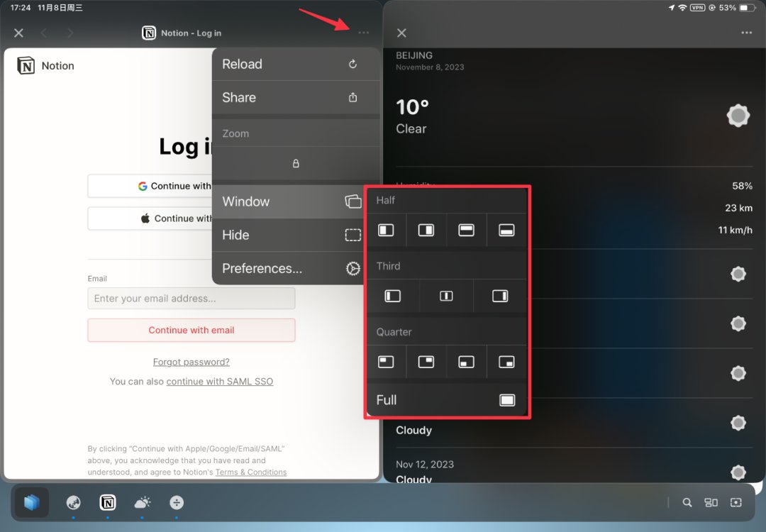Open the Notion app in the dock
Screen dimensions: 766x532
pyautogui.click(x=108, y=502)
